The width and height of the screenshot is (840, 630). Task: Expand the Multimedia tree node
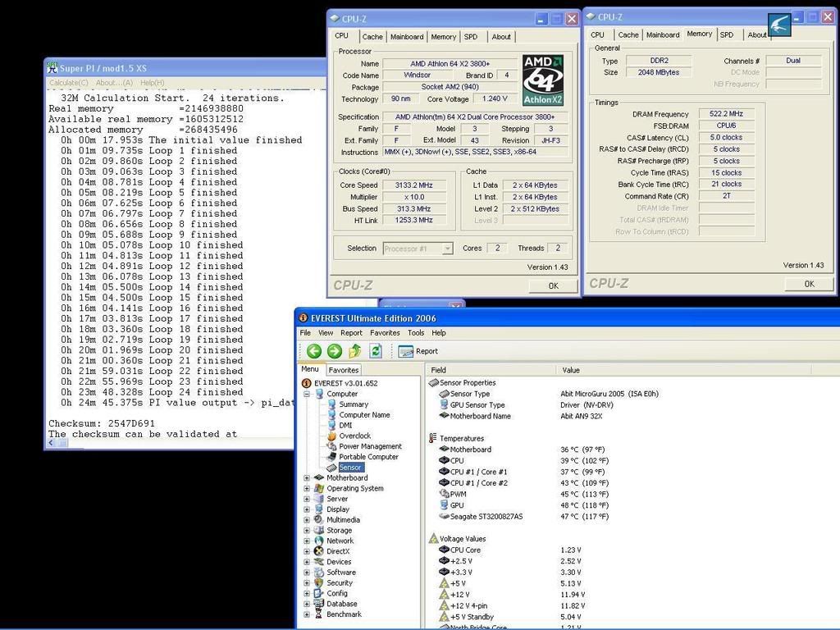point(307,519)
